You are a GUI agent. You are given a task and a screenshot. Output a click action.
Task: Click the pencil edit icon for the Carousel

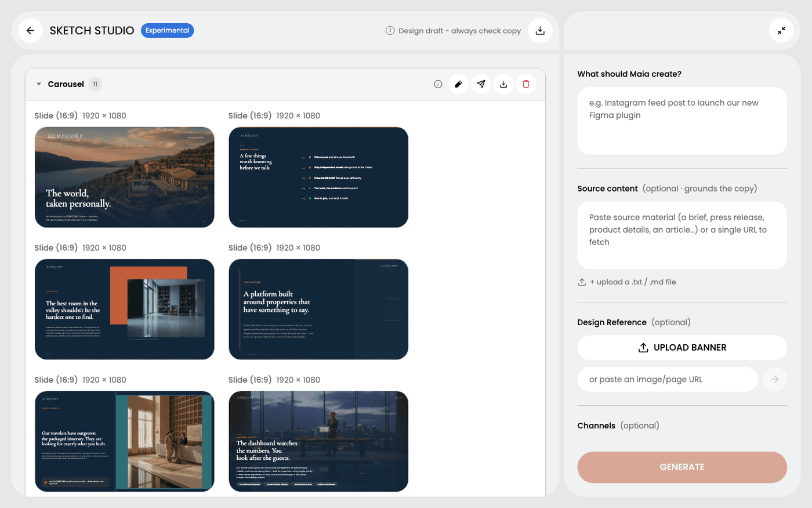(x=458, y=84)
